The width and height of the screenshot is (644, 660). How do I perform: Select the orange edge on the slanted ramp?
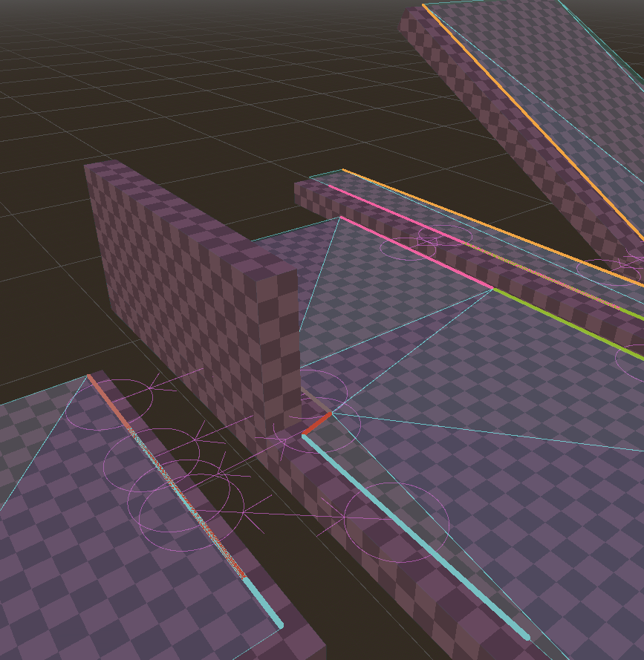533,122
